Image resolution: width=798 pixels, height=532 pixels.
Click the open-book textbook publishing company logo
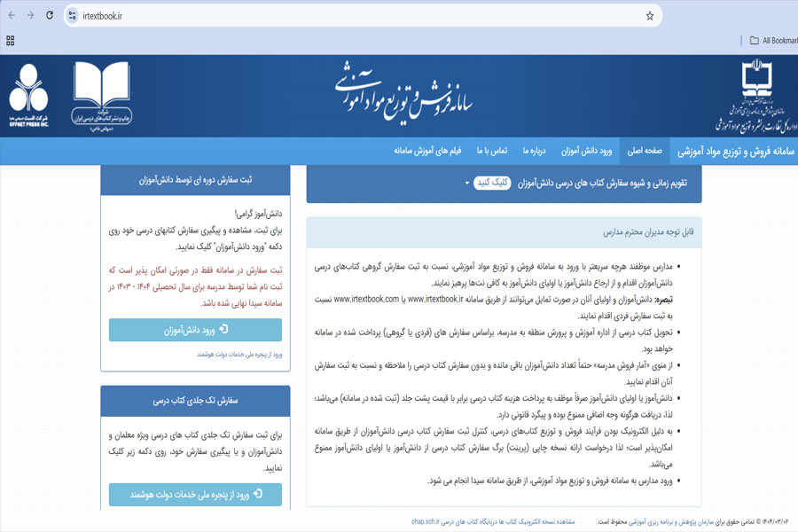tap(102, 97)
